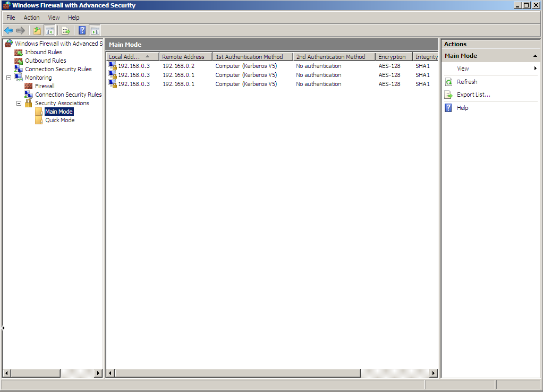Click the blue Help toolbar icon
This screenshot has width=543, height=392.
coord(82,30)
